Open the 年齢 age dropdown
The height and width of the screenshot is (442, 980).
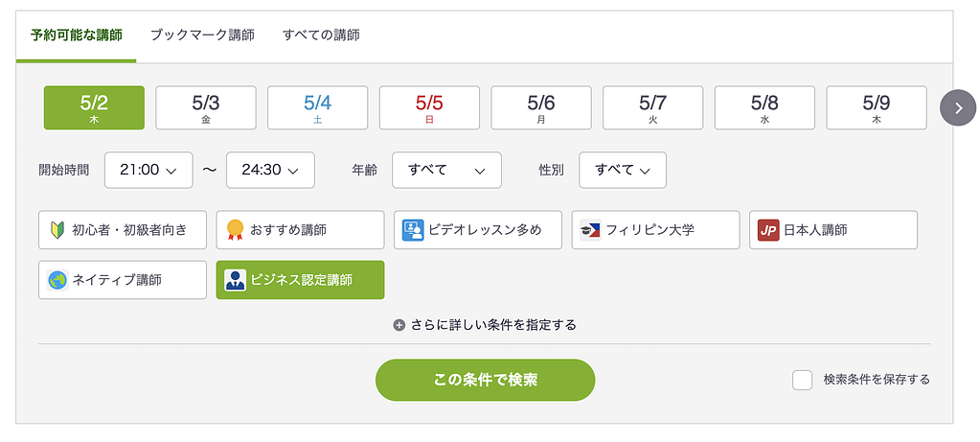click(x=446, y=170)
